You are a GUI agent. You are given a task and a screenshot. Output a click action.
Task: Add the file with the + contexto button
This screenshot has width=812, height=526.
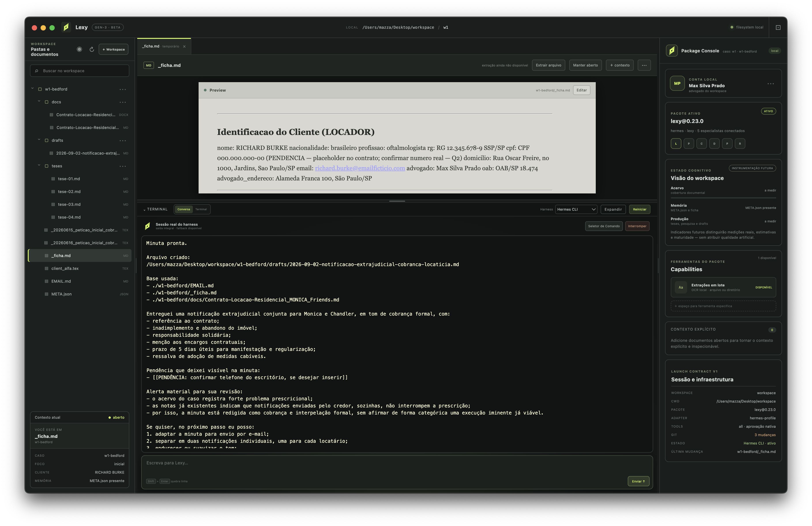click(620, 65)
